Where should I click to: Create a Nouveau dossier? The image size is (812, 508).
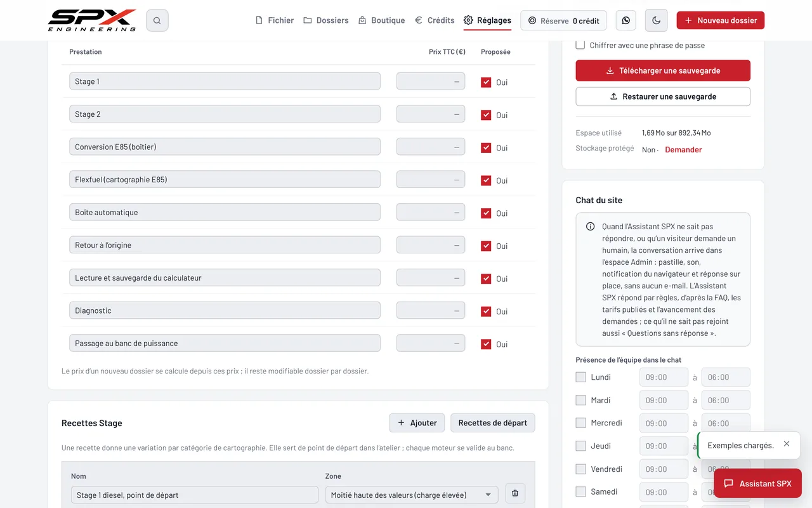[720, 20]
